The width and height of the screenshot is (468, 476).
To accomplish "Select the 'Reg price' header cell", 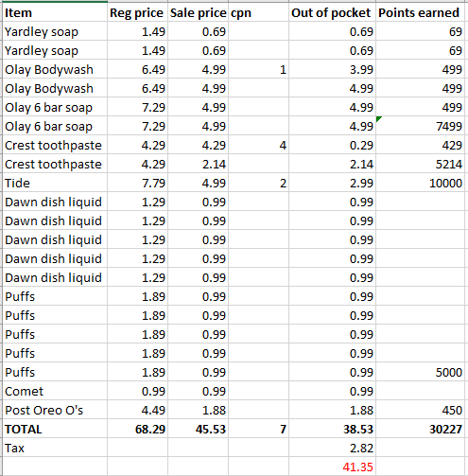I will [x=137, y=12].
